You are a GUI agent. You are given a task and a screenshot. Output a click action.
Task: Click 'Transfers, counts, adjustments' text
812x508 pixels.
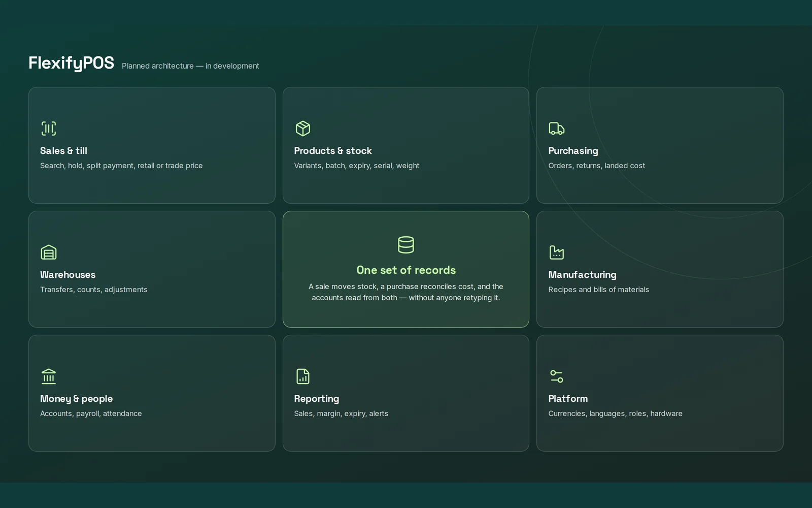coord(94,290)
